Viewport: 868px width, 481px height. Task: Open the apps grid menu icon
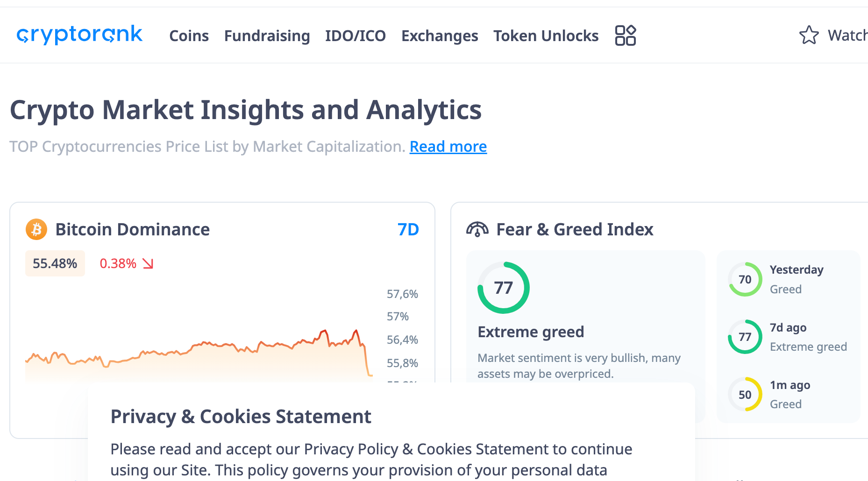coord(625,35)
